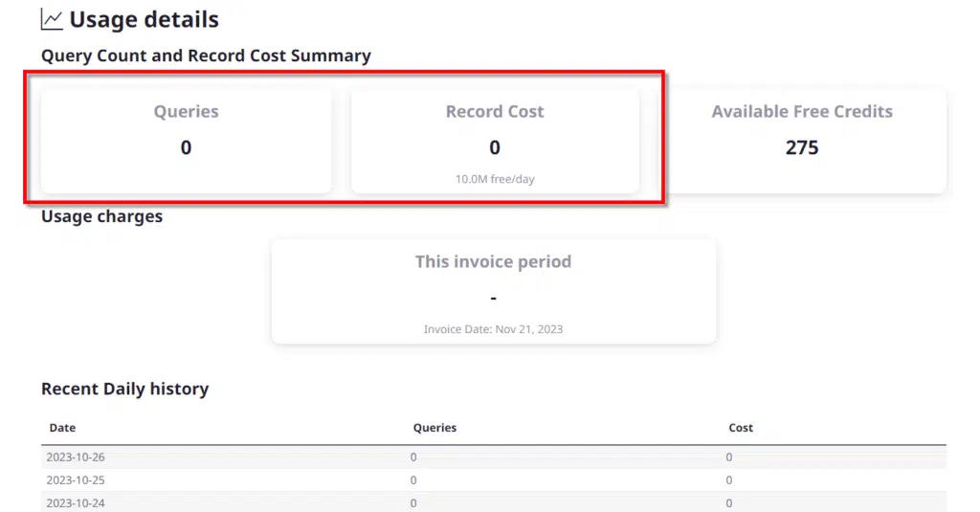Click the line chart icon beside Usage details
The width and height of the screenshot is (980, 512).
tap(52, 19)
